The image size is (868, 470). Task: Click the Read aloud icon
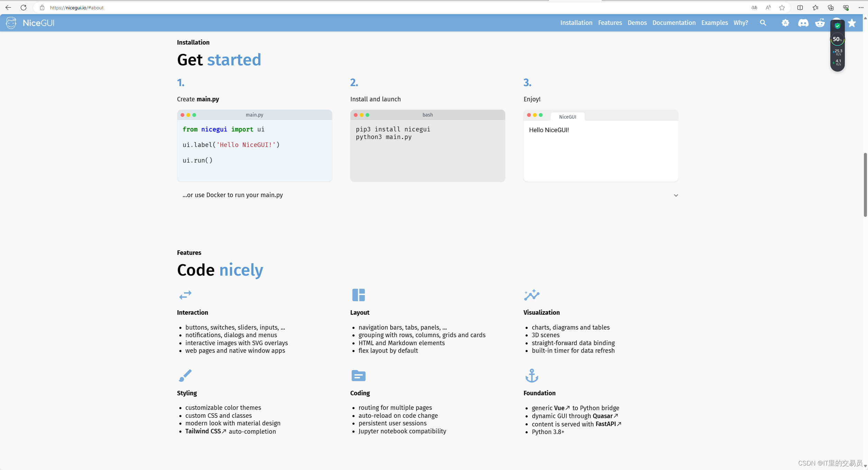pos(768,8)
